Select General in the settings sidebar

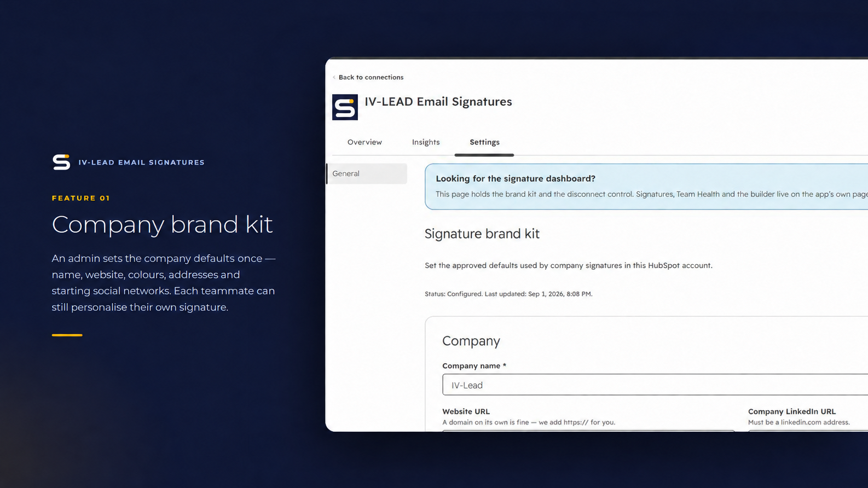(x=367, y=173)
